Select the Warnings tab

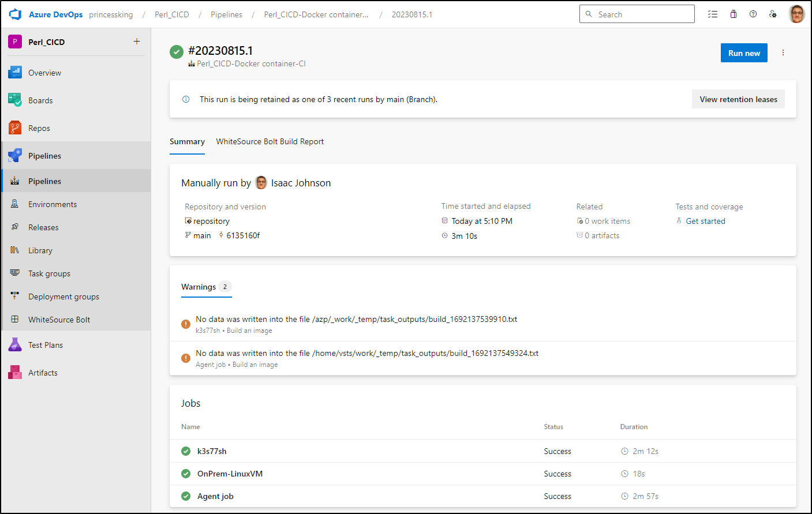[x=206, y=287]
